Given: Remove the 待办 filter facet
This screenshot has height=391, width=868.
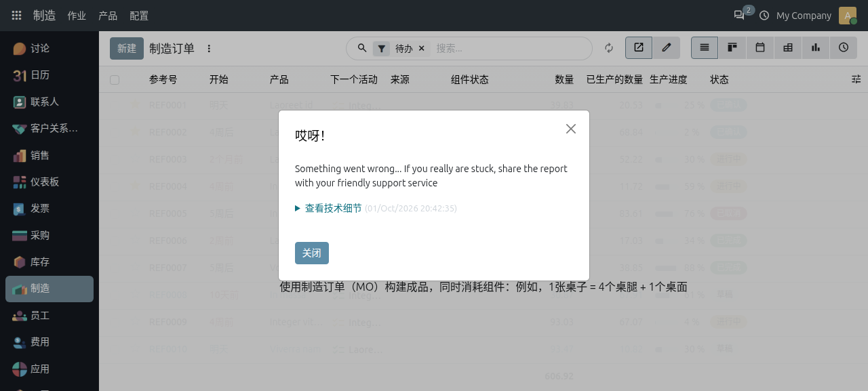Looking at the screenshot, I should pyautogui.click(x=421, y=48).
